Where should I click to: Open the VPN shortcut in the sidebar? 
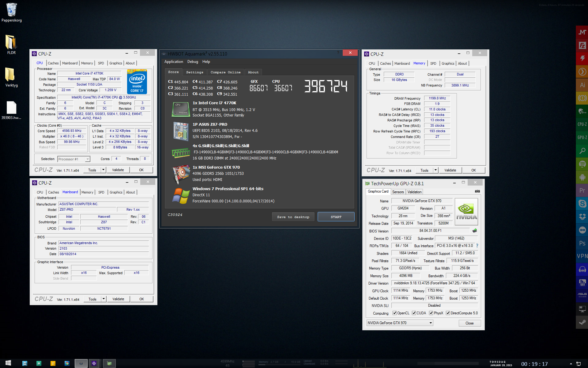[582, 256]
